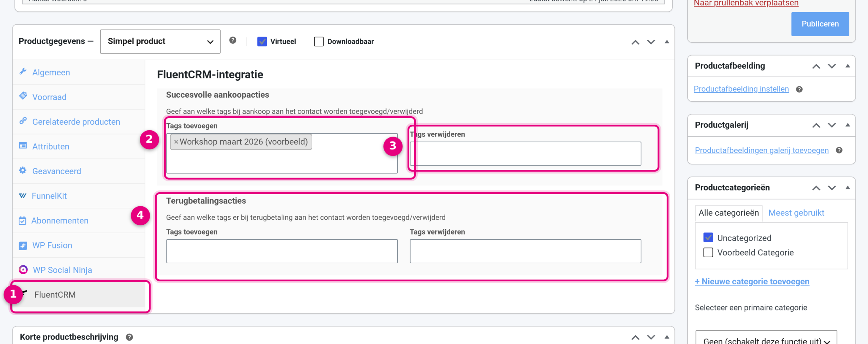The image size is (868, 344).
Task: Click the Abonnementen calendar icon
Action: click(22, 221)
